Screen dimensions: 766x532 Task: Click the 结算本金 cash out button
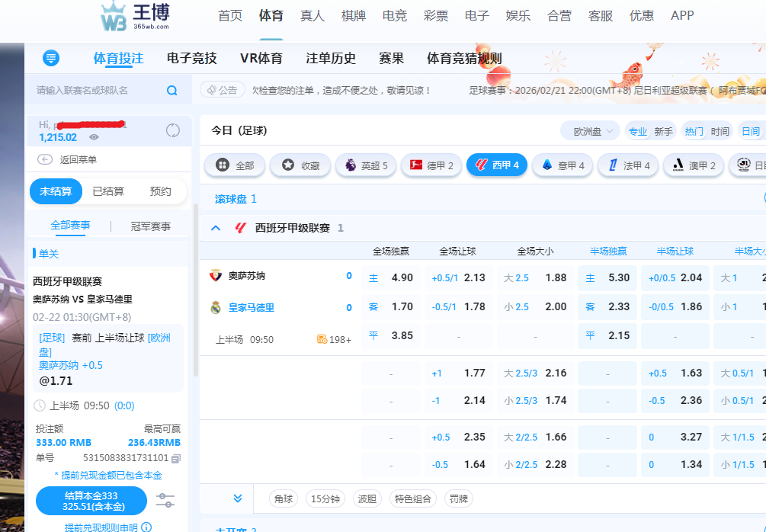[91, 501]
